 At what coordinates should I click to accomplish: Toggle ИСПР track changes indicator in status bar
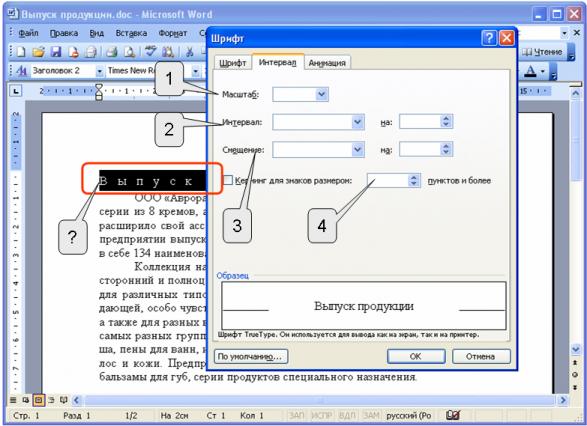321,415
